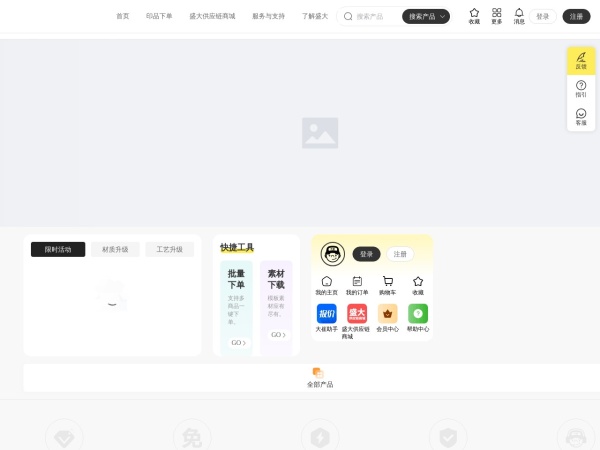The width and height of the screenshot is (600, 450).
Task: Open the 批量下单 quick tool card
Action: pos(236,308)
